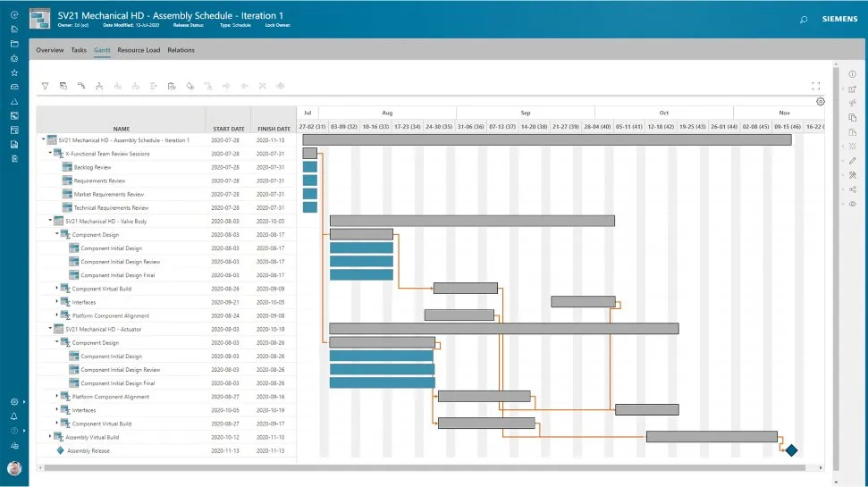Enter full screen view of Gantt
868x487 pixels.
click(815, 86)
